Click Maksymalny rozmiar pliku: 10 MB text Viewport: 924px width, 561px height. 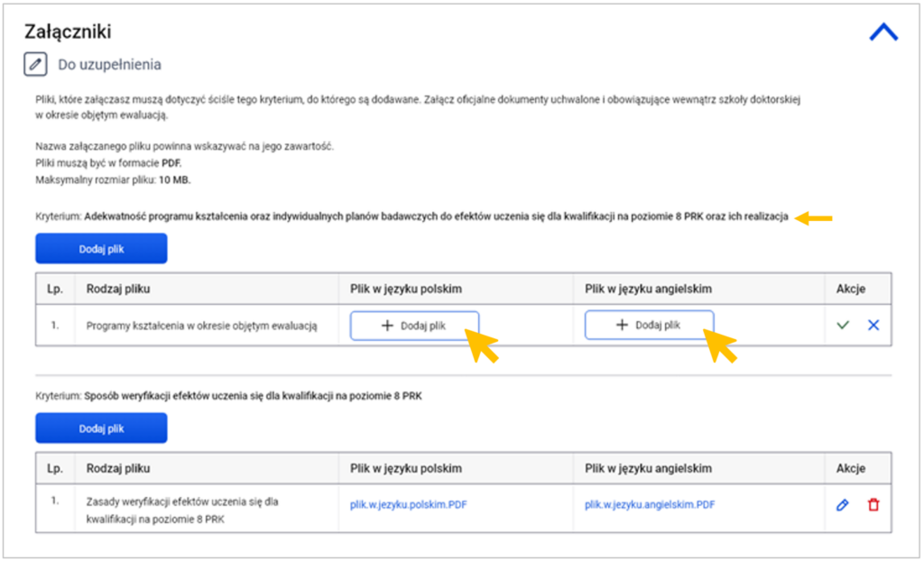pos(113,179)
